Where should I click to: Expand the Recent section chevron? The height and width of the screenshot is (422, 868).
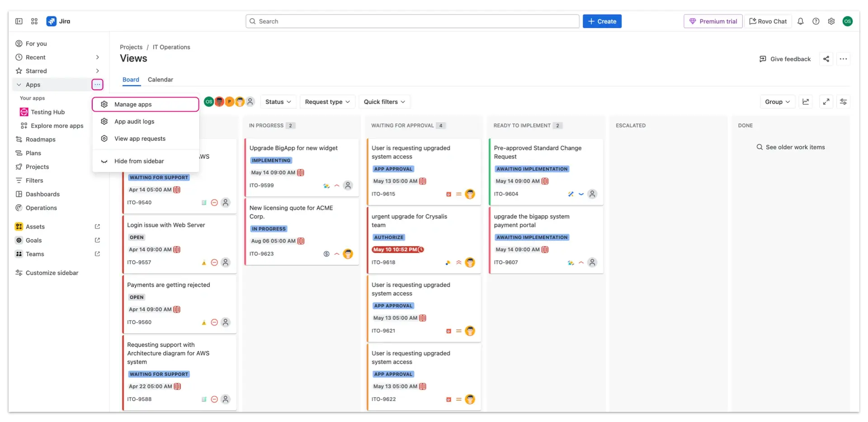point(97,57)
